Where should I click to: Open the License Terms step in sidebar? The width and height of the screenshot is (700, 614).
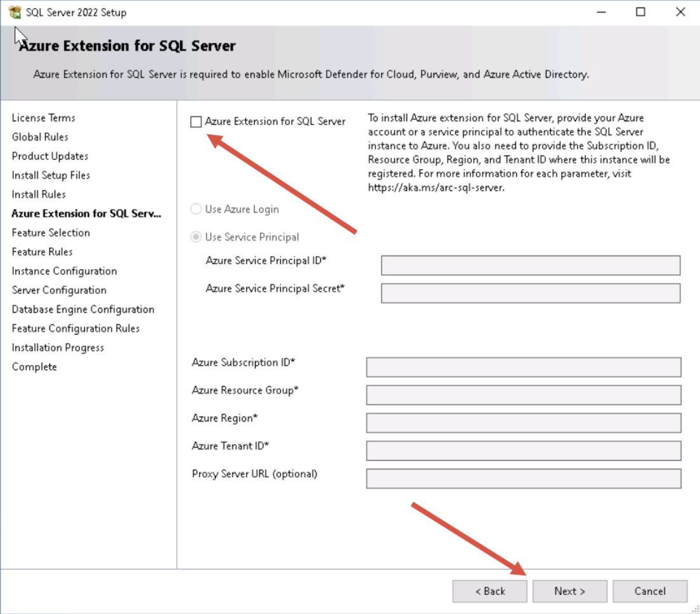tap(43, 118)
